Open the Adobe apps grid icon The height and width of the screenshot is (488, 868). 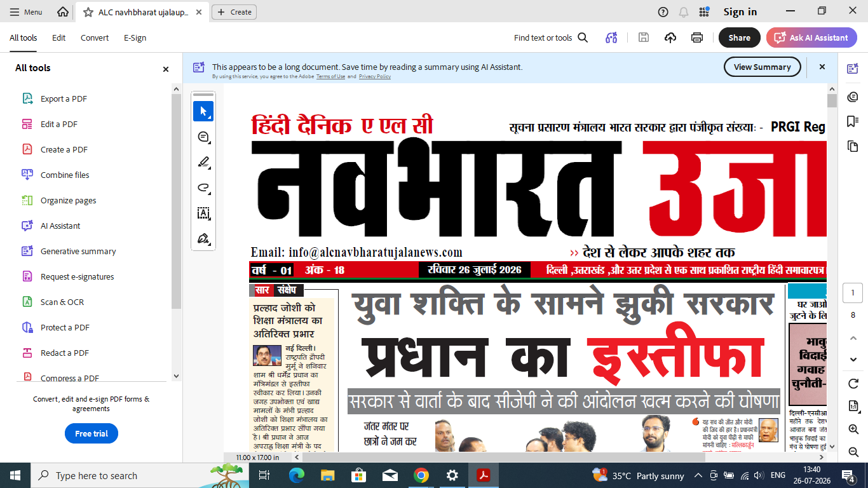pos(704,11)
